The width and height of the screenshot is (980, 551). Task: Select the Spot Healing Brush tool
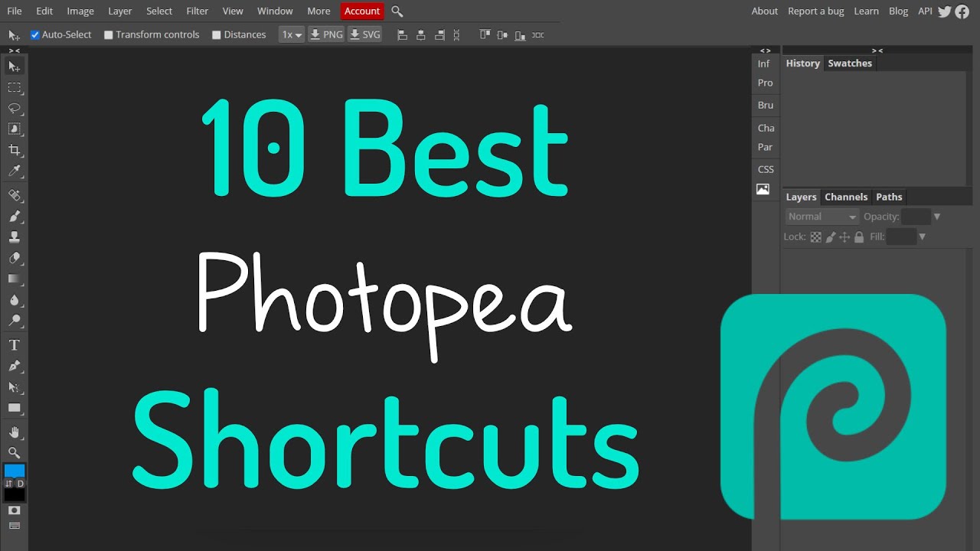pyautogui.click(x=14, y=196)
